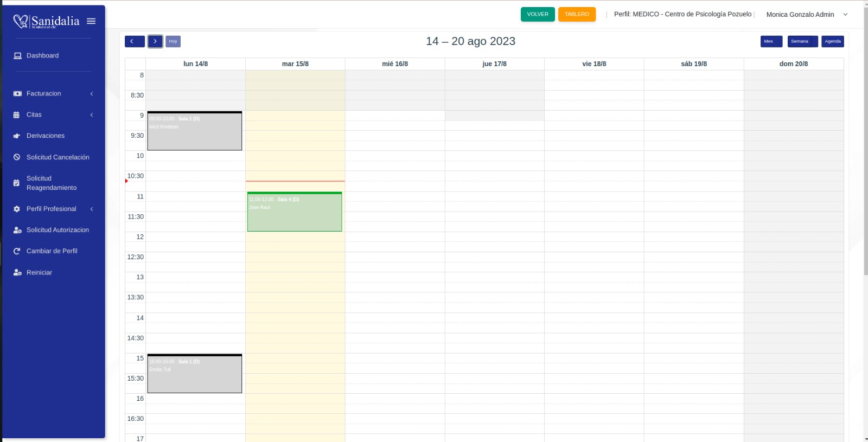
Task: Advance to next week arrow
Action: [x=155, y=41]
